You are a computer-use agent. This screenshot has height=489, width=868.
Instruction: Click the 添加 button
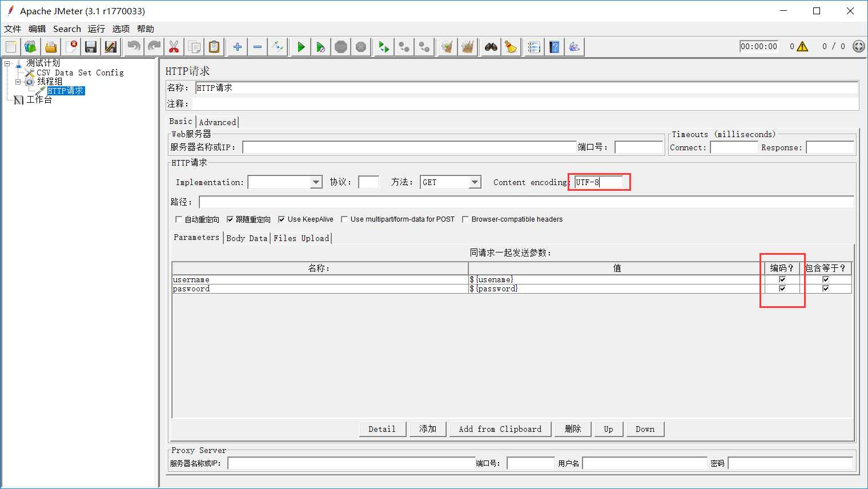tap(428, 429)
